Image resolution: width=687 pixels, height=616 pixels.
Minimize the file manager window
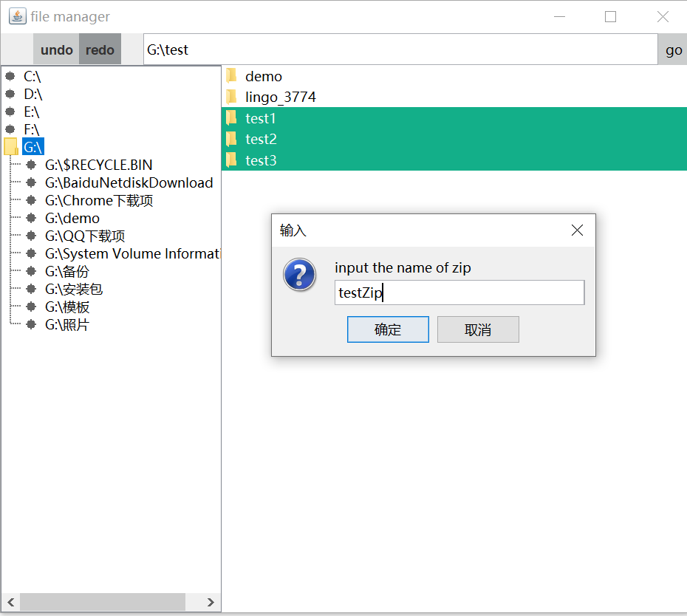click(559, 17)
